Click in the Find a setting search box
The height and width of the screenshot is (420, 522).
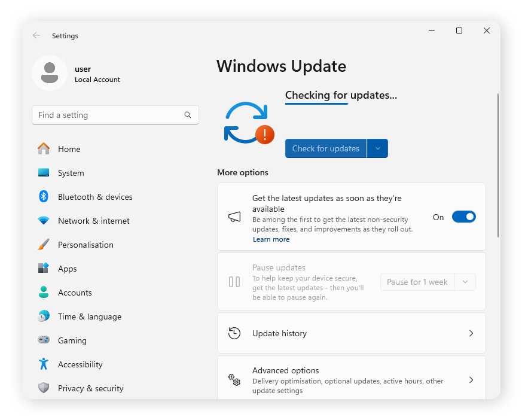(115, 115)
